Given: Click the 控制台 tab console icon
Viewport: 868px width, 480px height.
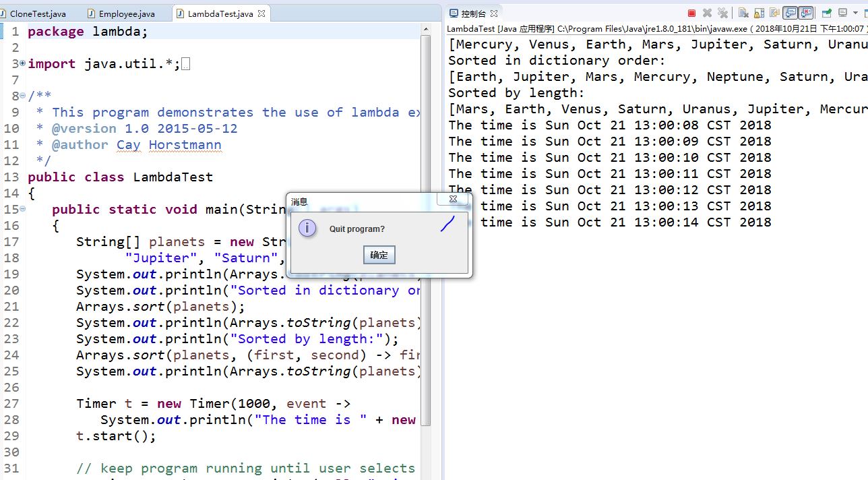Looking at the screenshot, I should coord(454,13).
